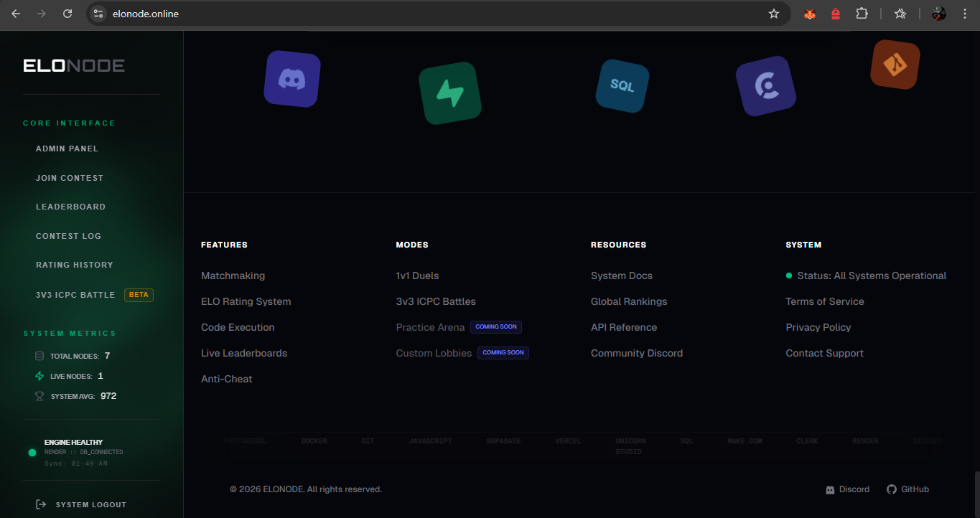The image size is (980, 518).
Task: Open the System Docs link
Action: pyautogui.click(x=622, y=276)
